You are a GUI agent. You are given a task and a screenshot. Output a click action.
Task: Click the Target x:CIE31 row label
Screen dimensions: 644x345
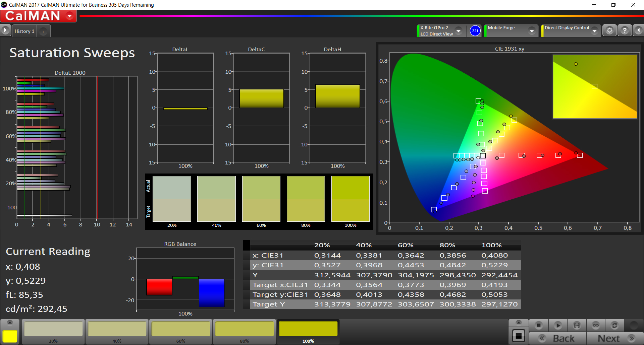coord(280,285)
